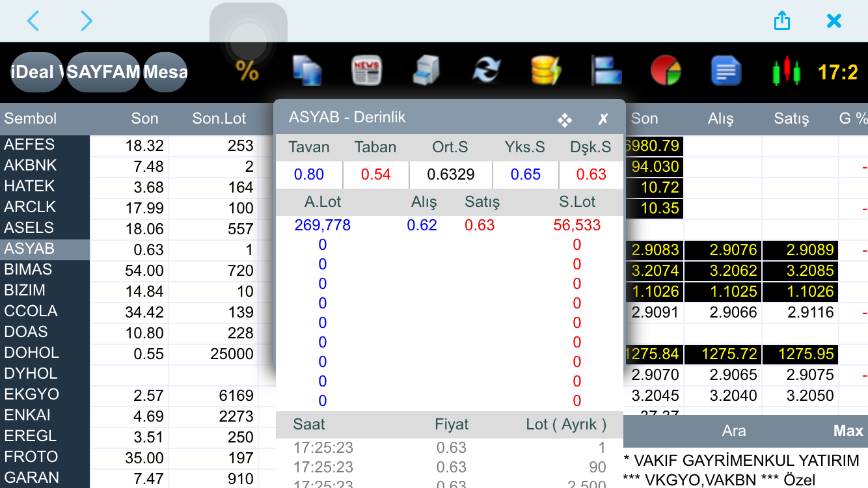Click the horizontal bar chart icon

pyautogui.click(x=606, y=71)
